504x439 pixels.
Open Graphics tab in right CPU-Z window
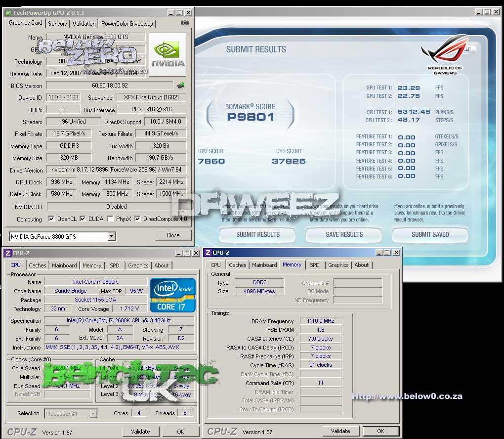point(338,265)
